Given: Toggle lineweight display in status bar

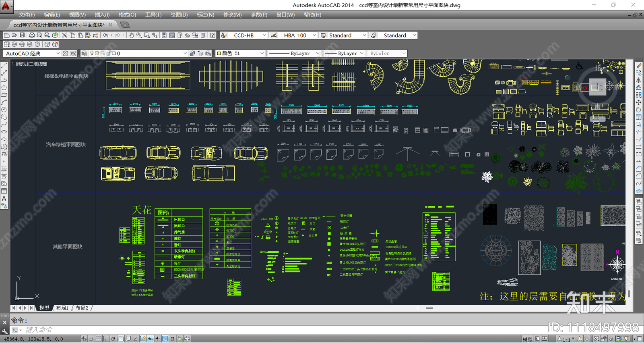Looking at the screenshot, I should coord(157,339).
